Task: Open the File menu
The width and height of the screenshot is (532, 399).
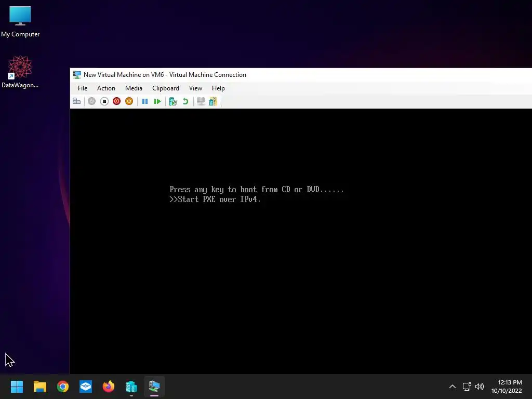Action: coord(83,88)
